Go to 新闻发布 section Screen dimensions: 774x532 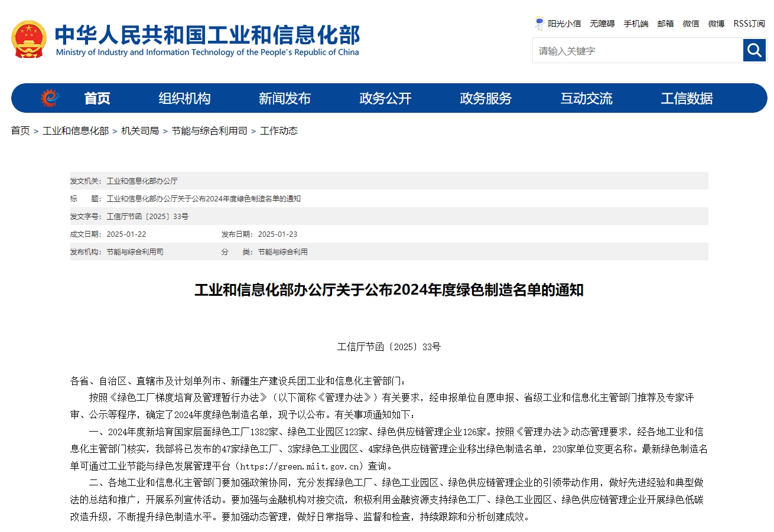[x=285, y=98]
